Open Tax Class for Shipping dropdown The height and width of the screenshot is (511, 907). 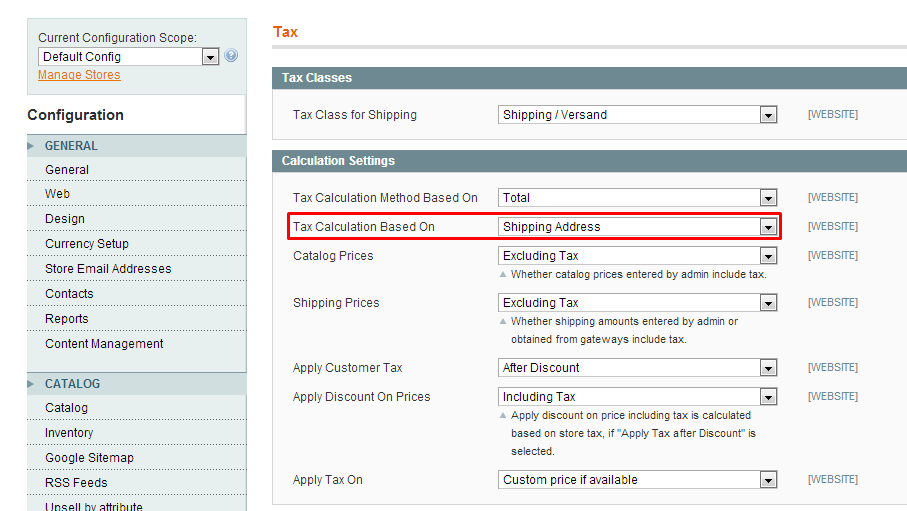(x=637, y=115)
